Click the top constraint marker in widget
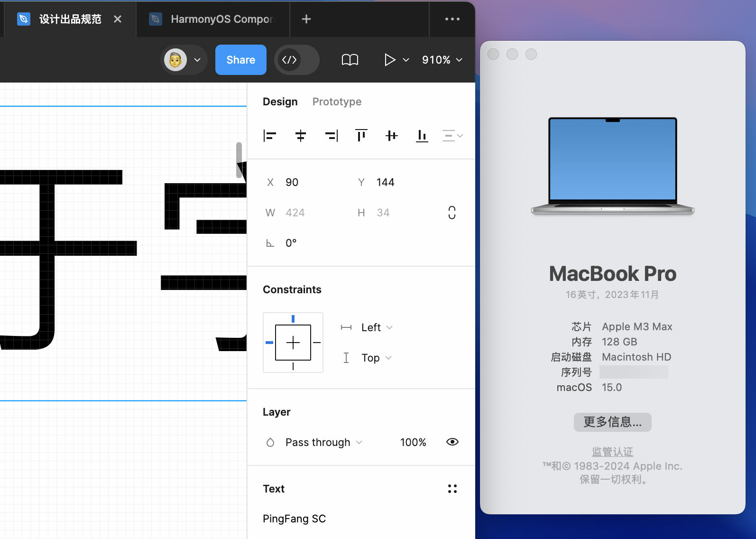 [293, 319]
